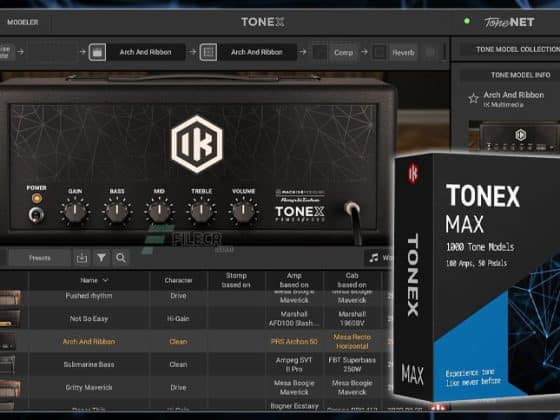560x420 pixels.
Task: Click the amp module icon in signal chain
Action: click(97, 52)
